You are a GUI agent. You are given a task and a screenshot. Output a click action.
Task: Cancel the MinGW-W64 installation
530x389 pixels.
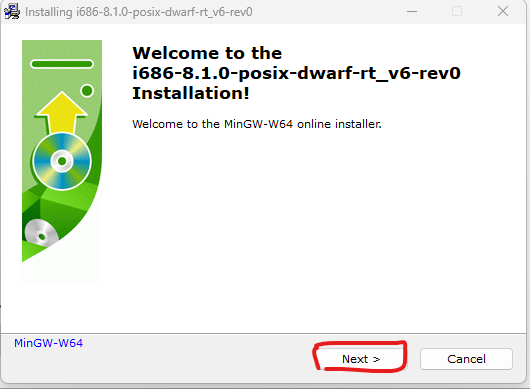point(466,359)
